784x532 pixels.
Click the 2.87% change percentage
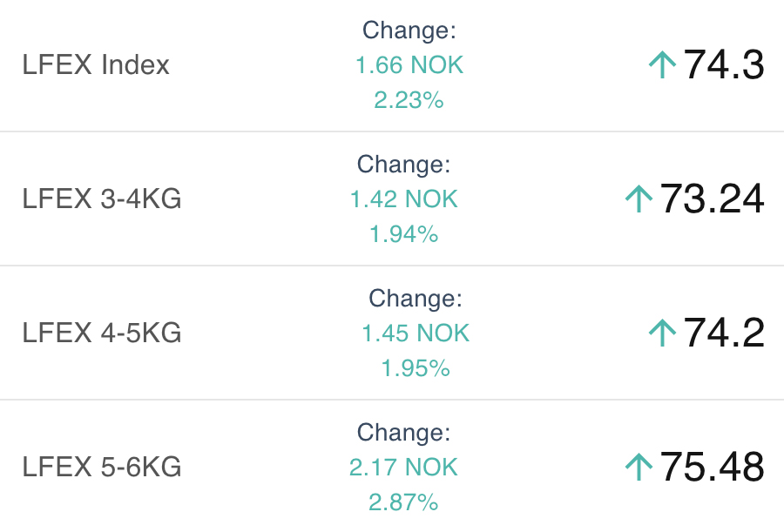click(404, 502)
